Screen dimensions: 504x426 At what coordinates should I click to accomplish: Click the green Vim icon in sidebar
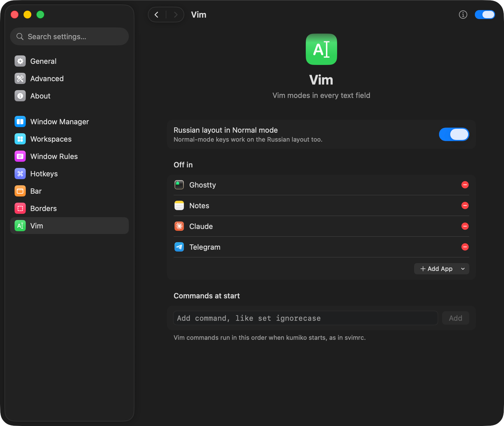click(20, 226)
